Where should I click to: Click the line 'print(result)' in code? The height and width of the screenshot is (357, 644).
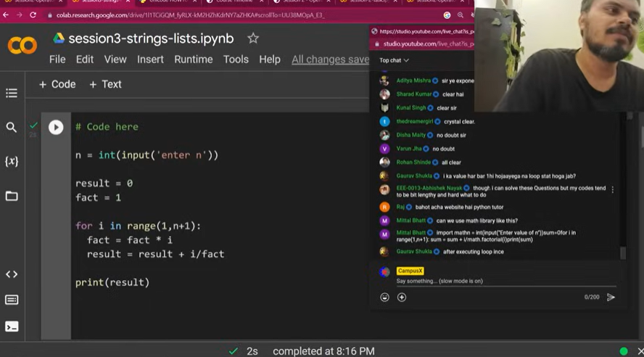click(x=112, y=282)
